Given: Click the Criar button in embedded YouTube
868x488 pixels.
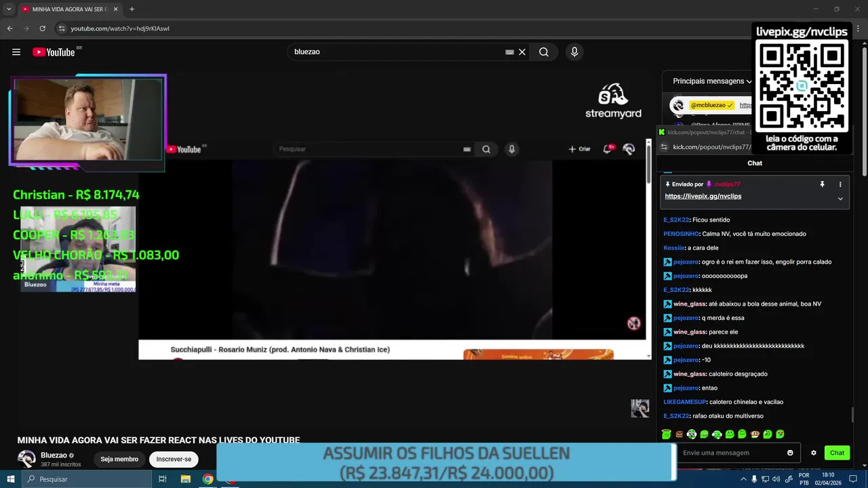Looking at the screenshot, I should click(580, 149).
